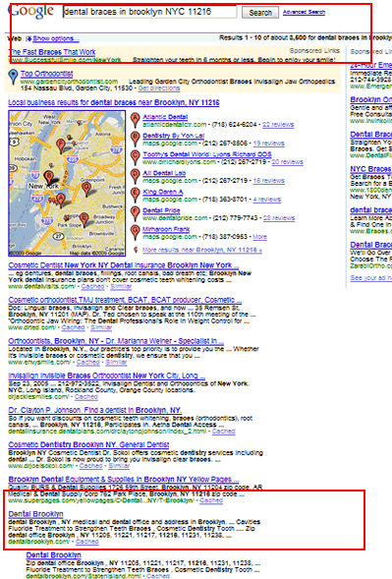
Task: Open Advanced Search
Action: tap(304, 12)
